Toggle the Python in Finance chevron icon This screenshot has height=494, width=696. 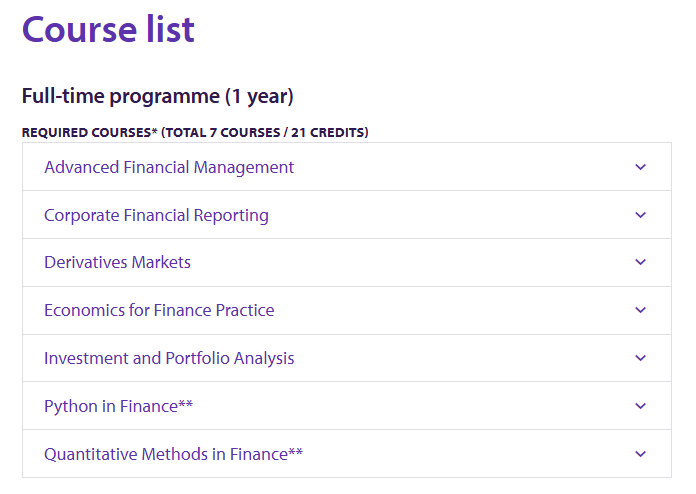640,406
